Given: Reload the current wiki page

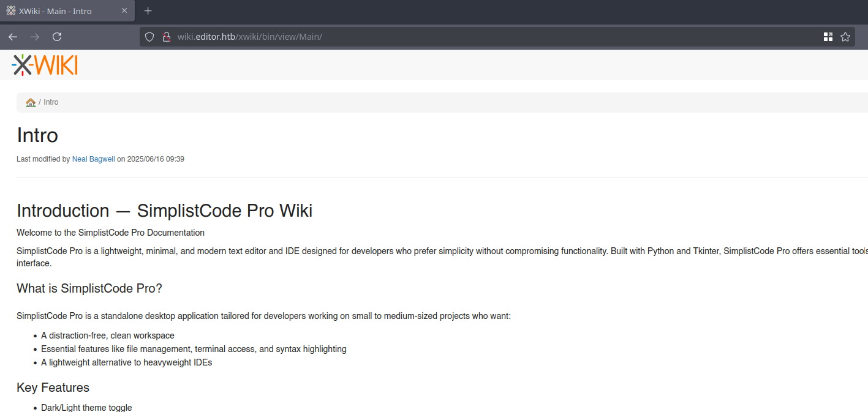Looking at the screenshot, I should (57, 37).
